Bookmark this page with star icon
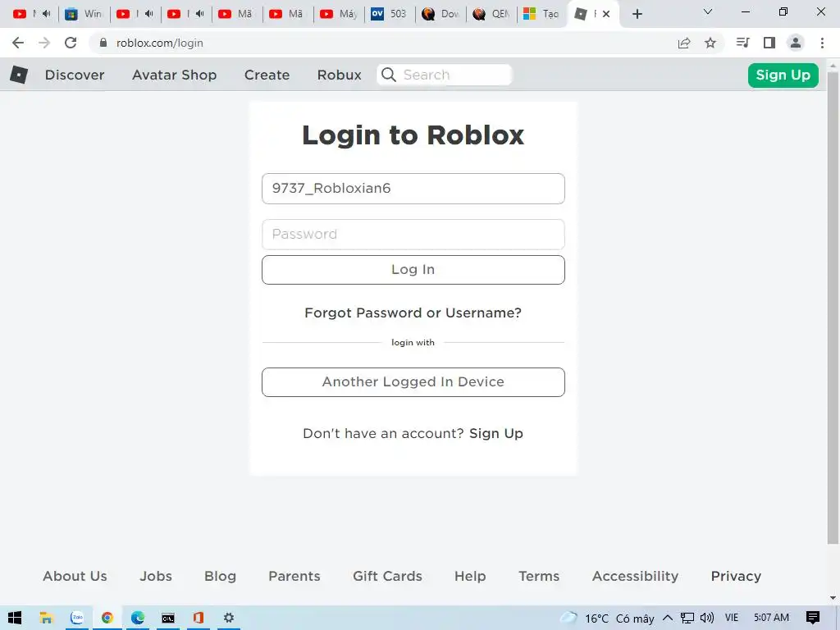 (x=710, y=43)
